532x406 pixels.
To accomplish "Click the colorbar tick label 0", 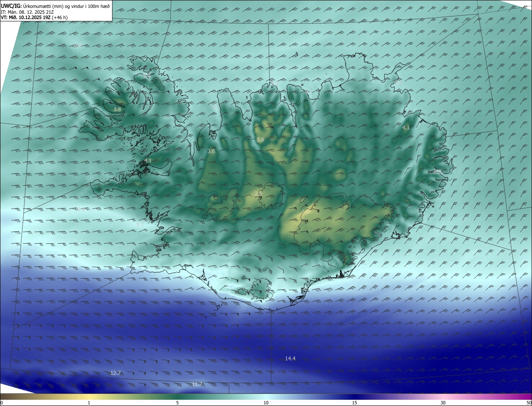I will 2,403.
